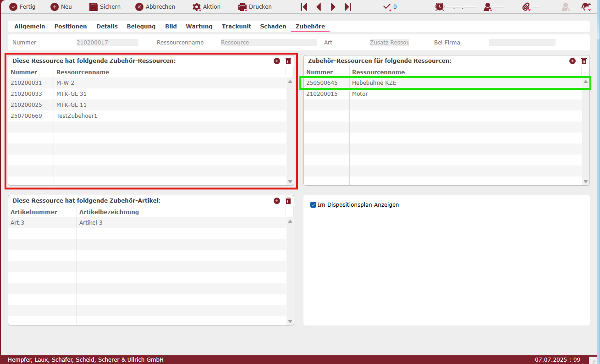Screen dimensions: 600x364
Task: Select row TestZubehoer1
Action: point(147,116)
